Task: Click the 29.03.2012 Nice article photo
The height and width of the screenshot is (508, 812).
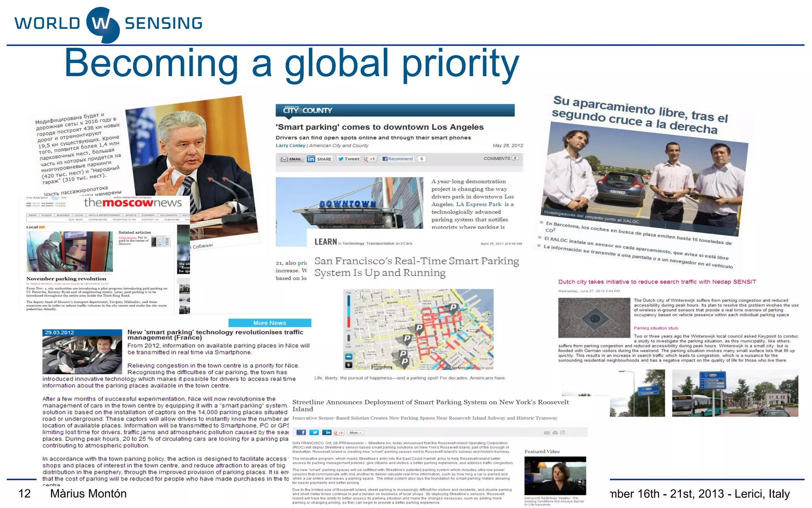Action: 82,354
